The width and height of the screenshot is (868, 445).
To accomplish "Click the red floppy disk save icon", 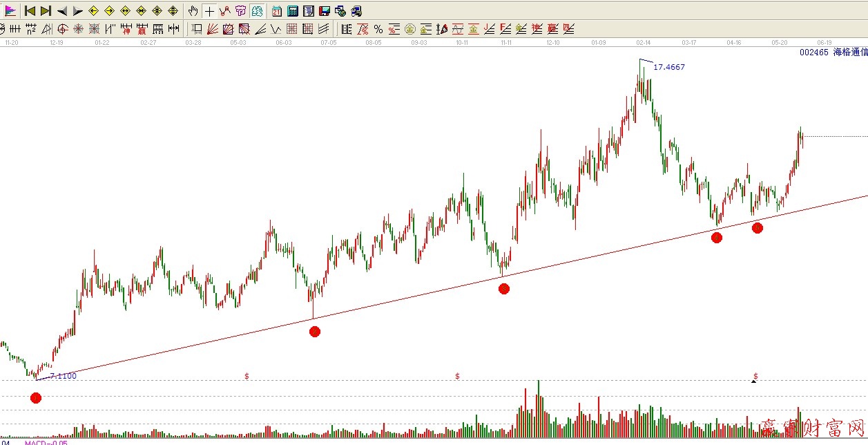I will (x=325, y=11).
